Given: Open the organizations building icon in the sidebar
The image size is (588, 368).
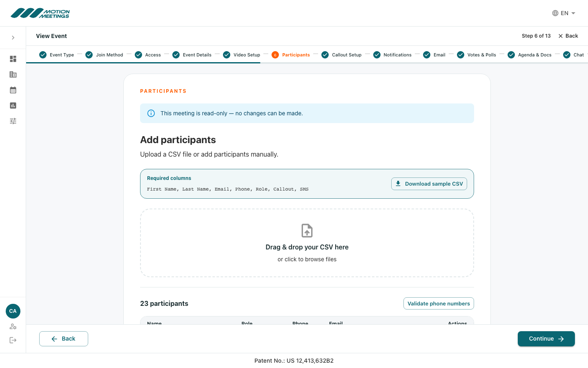Looking at the screenshot, I should (x=13, y=74).
